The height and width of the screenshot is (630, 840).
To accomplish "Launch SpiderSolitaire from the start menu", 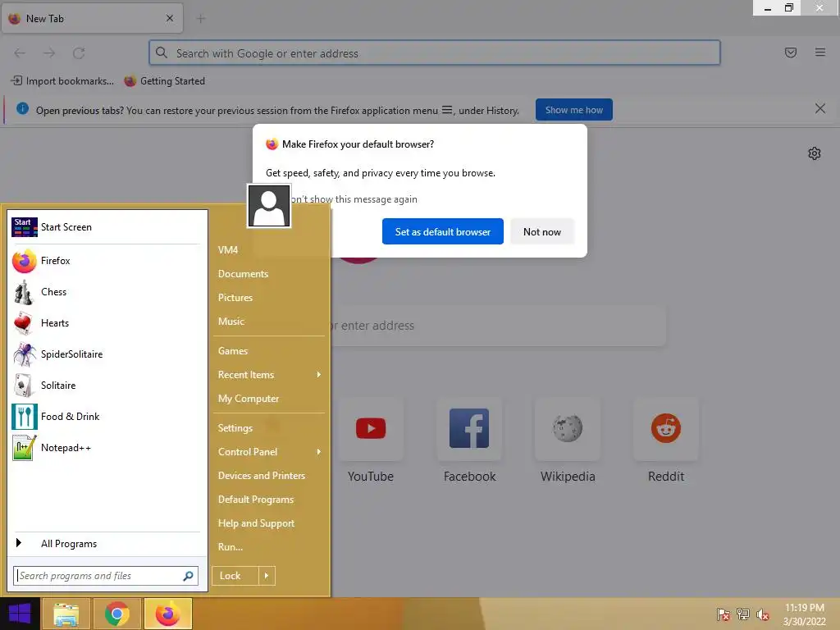I will (106, 354).
